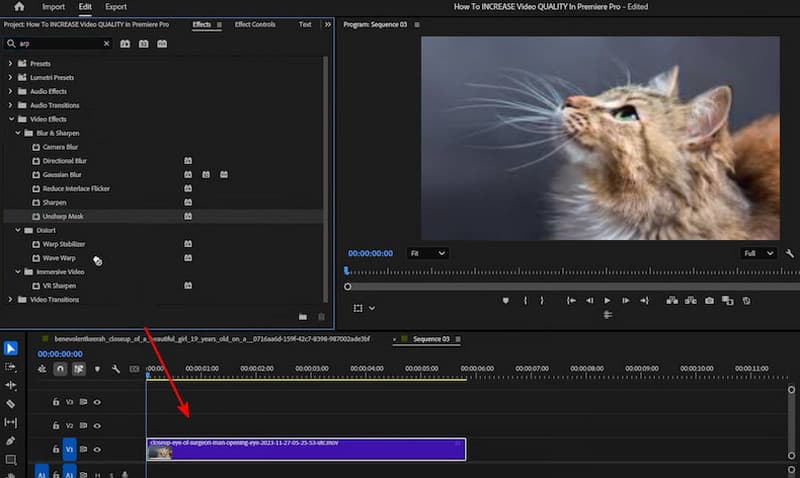Viewport: 800px width, 478px height.
Task: Select the Slip tool
Action: coord(11,422)
